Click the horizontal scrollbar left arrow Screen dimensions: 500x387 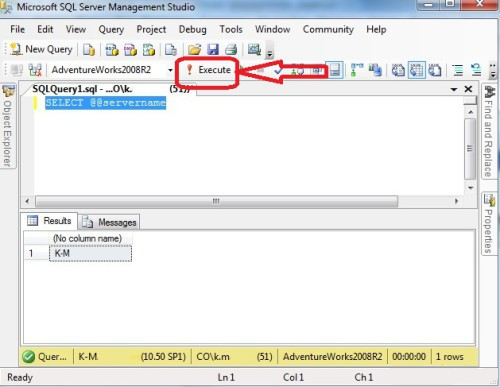pyautogui.click(x=27, y=201)
